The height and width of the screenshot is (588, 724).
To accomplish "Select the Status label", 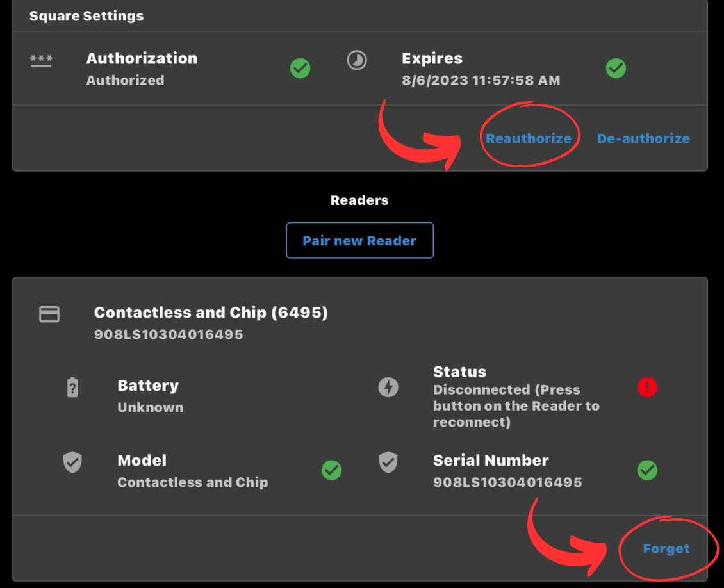I will tap(459, 372).
